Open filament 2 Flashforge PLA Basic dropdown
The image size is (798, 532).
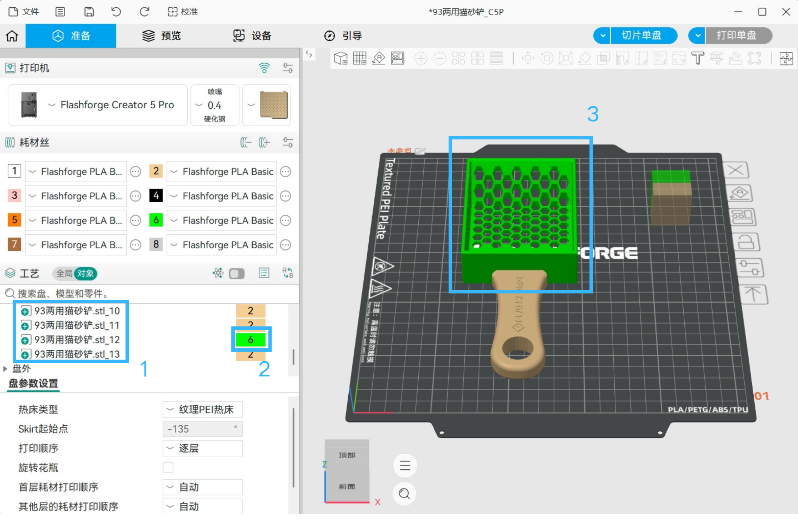[221, 171]
